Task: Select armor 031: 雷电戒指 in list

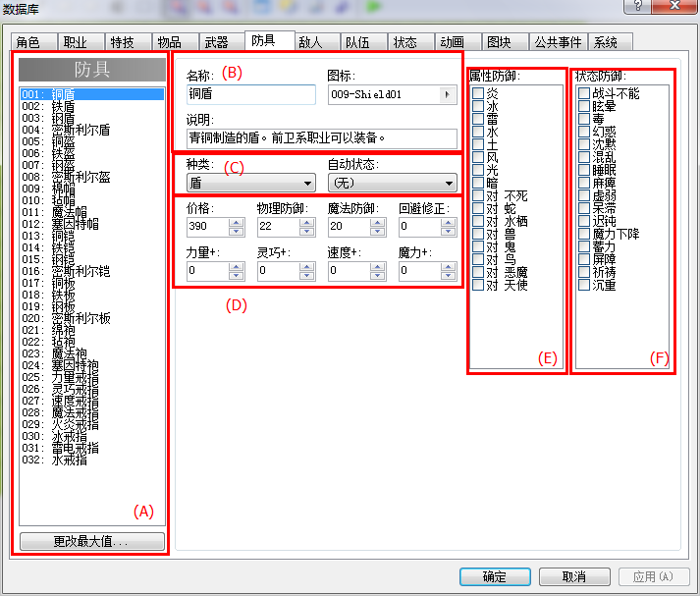Action: click(92, 448)
